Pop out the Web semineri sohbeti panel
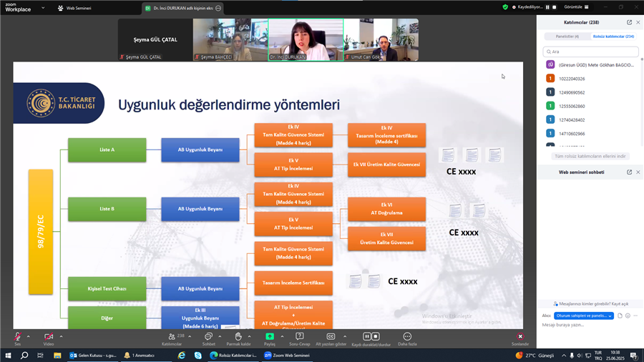Image resolution: width=644 pixels, height=362 pixels. 629,172
